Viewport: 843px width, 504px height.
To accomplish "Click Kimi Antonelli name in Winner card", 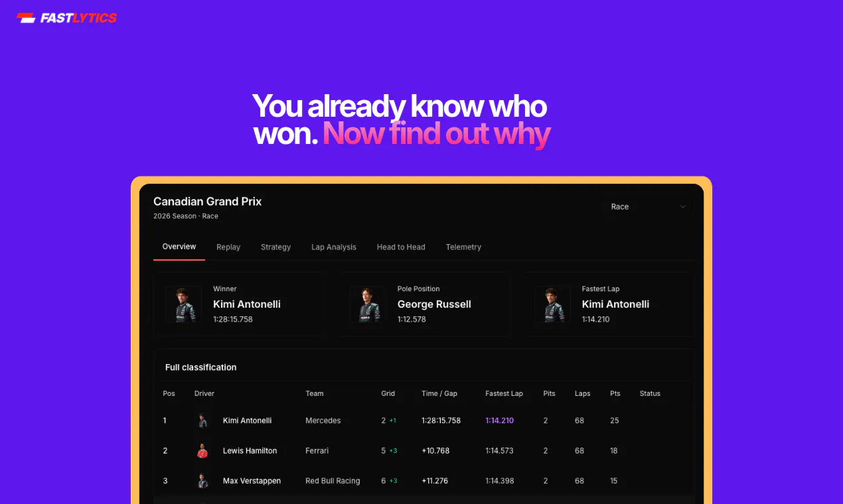I will coord(247,304).
